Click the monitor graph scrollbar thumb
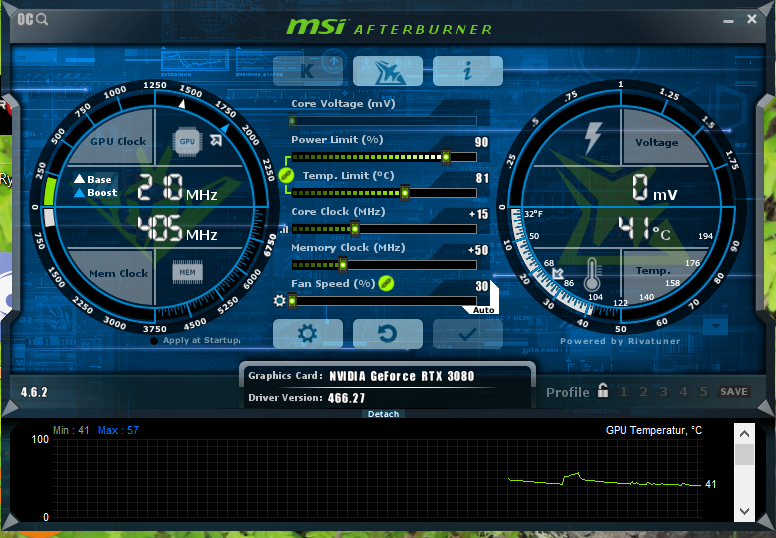Viewport: 776px width, 538px height. click(744, 454)
